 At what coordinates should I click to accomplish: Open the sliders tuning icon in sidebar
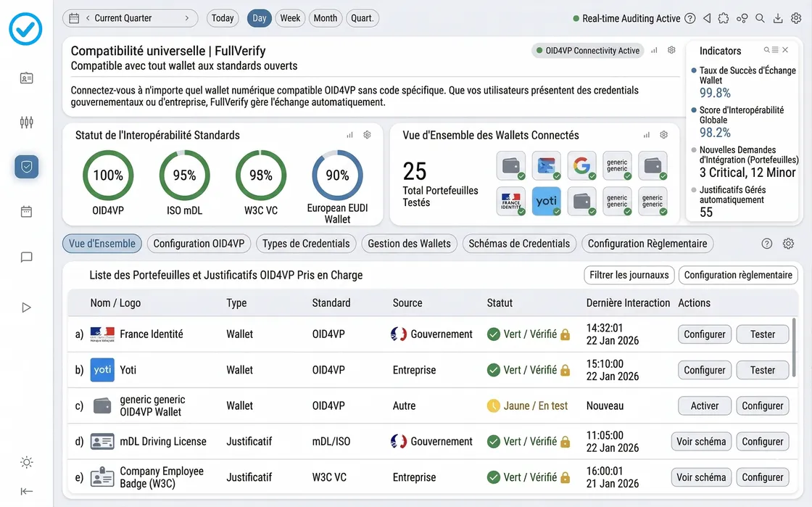pyautogui.click(x=27, y=123)
